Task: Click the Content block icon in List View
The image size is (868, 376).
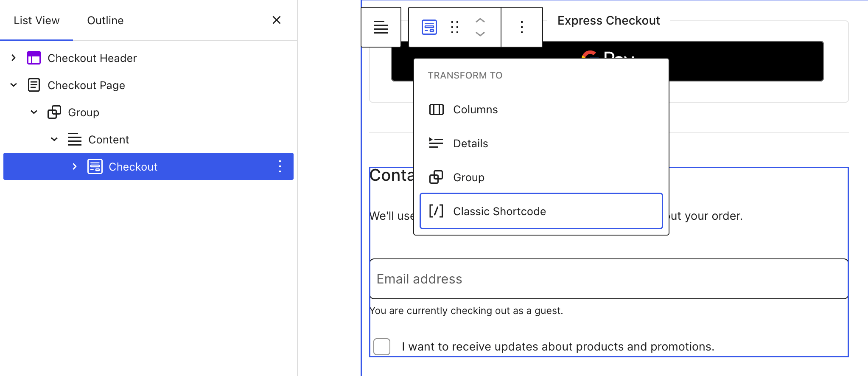Action: tap(75, 139)
